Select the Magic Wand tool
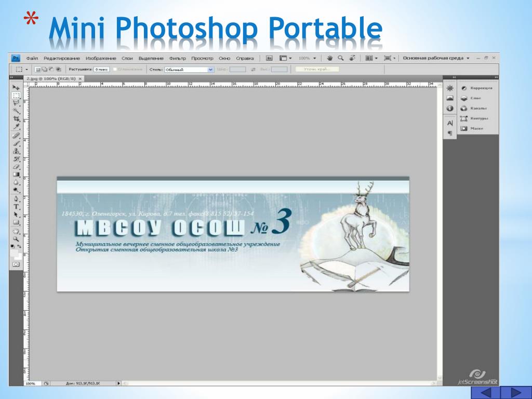The width and height of the screenshot is (532, 399). (x=16, y=111)
